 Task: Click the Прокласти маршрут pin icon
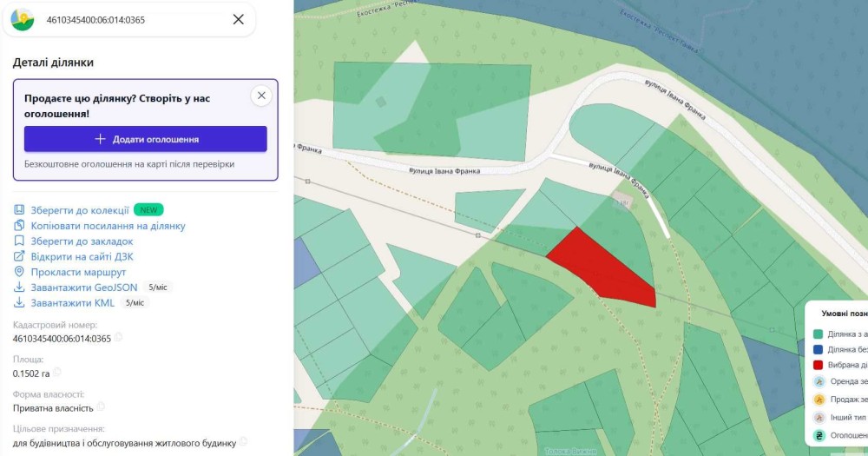[x=19, y=272]
